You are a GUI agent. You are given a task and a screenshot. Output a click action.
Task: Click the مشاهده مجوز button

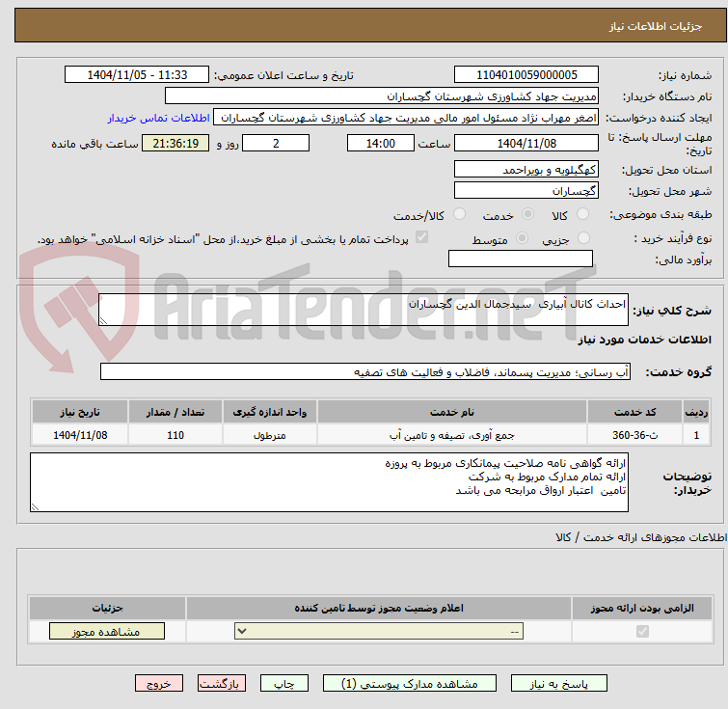[107, 632]
